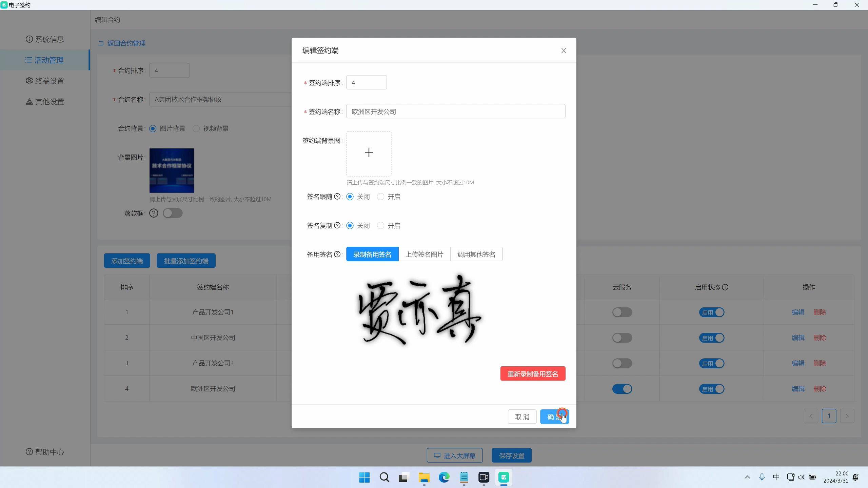Viewport: 868px width, 488px height.
Task: Open the taskbar clock and date
Action: [x=836, y=477]
